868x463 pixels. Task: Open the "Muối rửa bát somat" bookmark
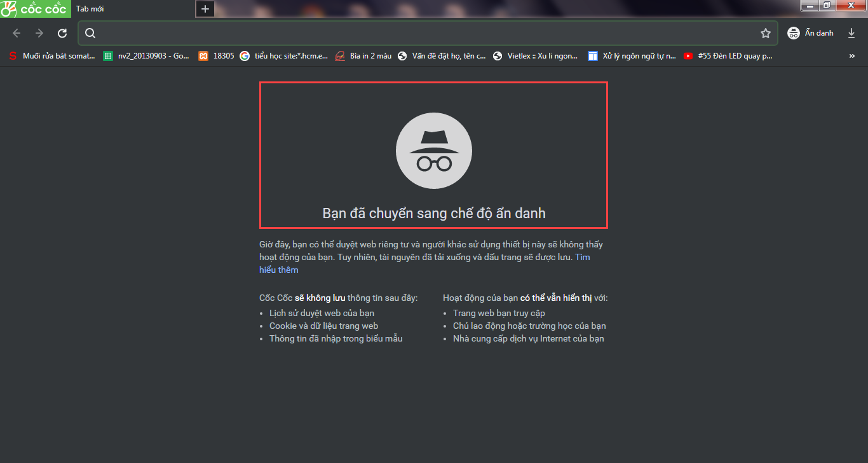tap(53, 56)
